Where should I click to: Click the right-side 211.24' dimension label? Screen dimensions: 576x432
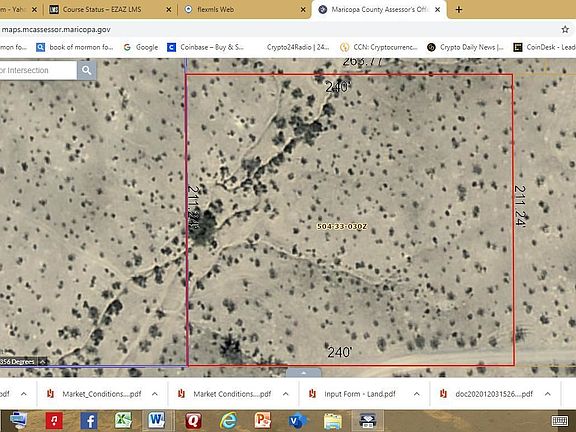tap(520, 206)
